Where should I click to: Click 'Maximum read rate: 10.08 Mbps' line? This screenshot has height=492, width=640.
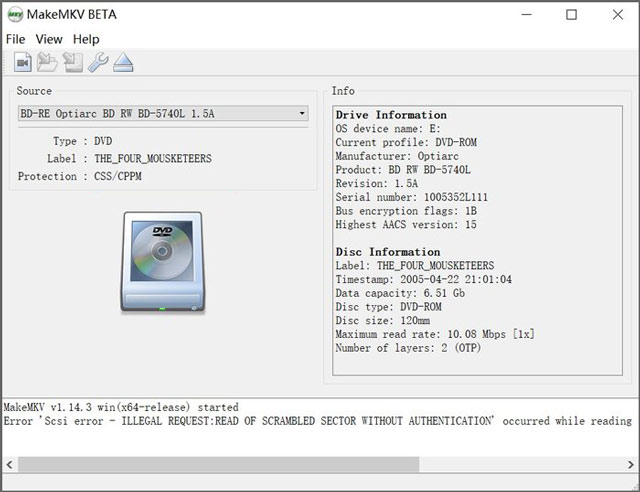point(435,334)
